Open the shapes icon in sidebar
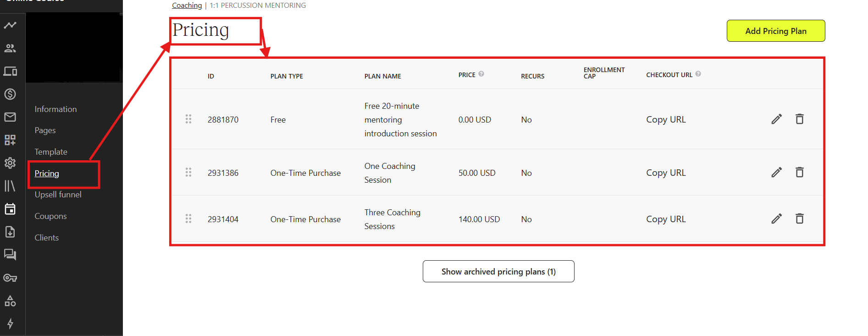This screenshot has height=336, width=868. 10,301
